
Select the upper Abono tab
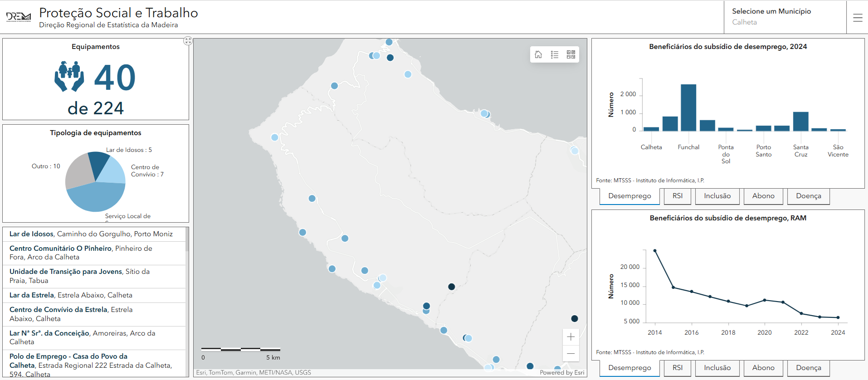(763, 196)
